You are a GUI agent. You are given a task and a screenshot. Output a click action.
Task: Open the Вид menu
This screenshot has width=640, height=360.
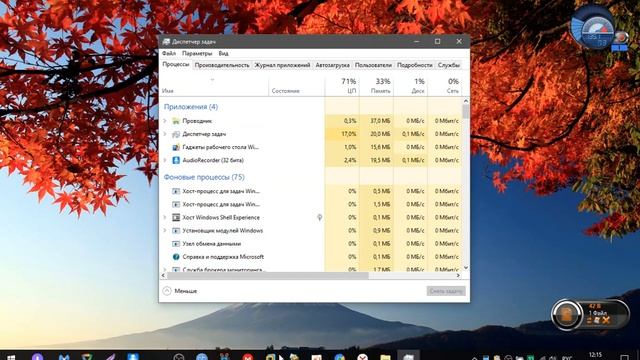point(223,53)
